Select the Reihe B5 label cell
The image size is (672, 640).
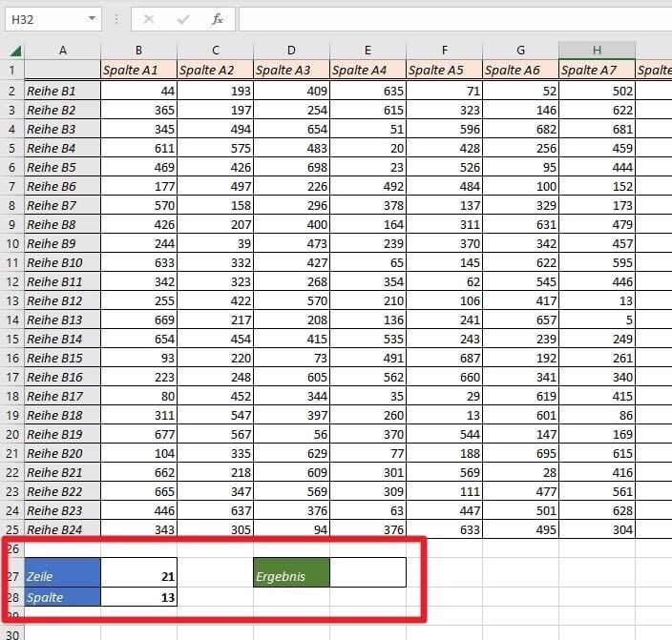63,167
